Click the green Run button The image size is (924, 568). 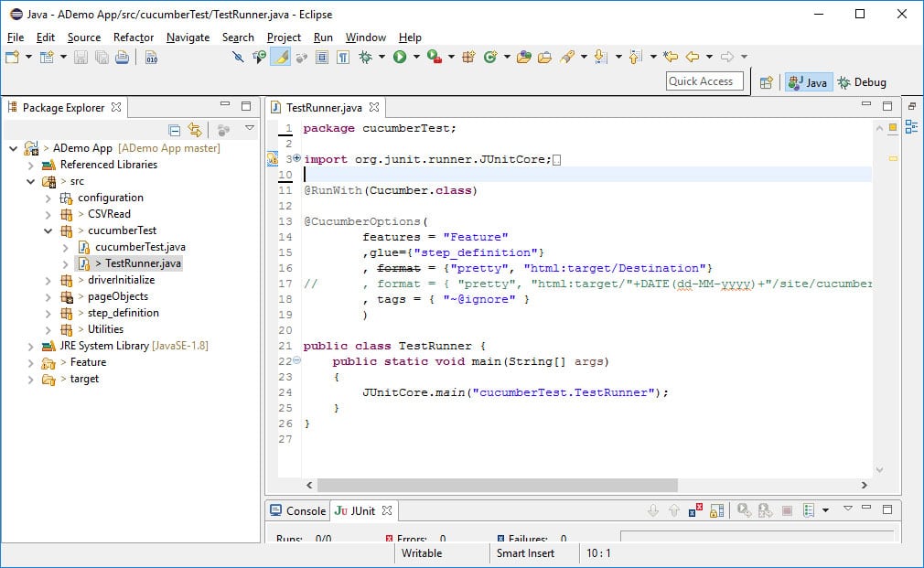point(400,57)
